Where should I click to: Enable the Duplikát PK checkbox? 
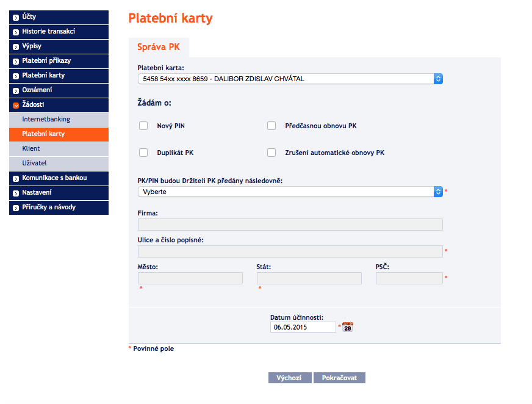point(143,153)
